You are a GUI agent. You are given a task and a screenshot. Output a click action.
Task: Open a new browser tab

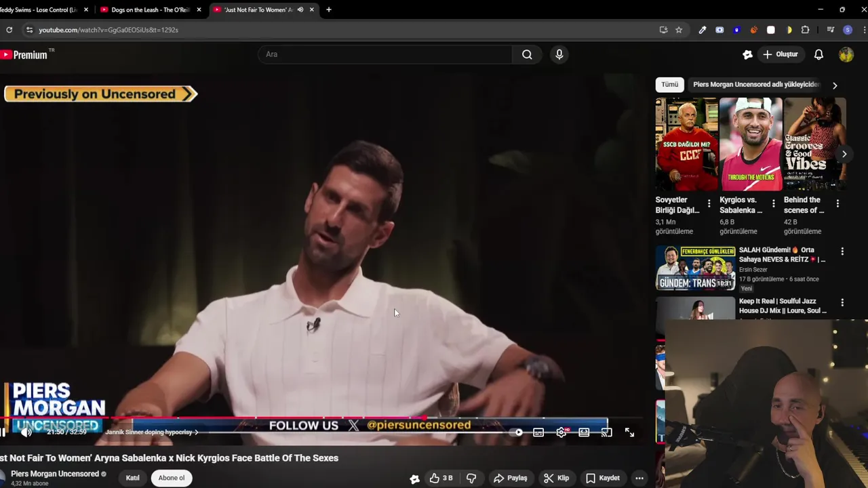click(x=329, y=9)
